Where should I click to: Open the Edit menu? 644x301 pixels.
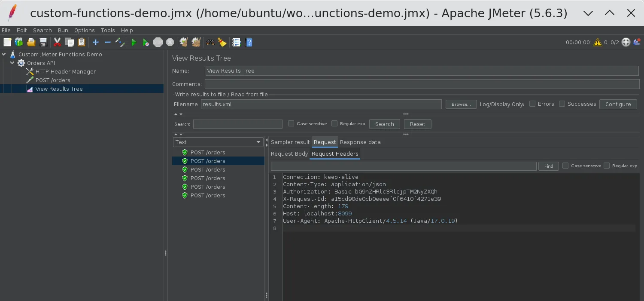(x=21, y=30)
